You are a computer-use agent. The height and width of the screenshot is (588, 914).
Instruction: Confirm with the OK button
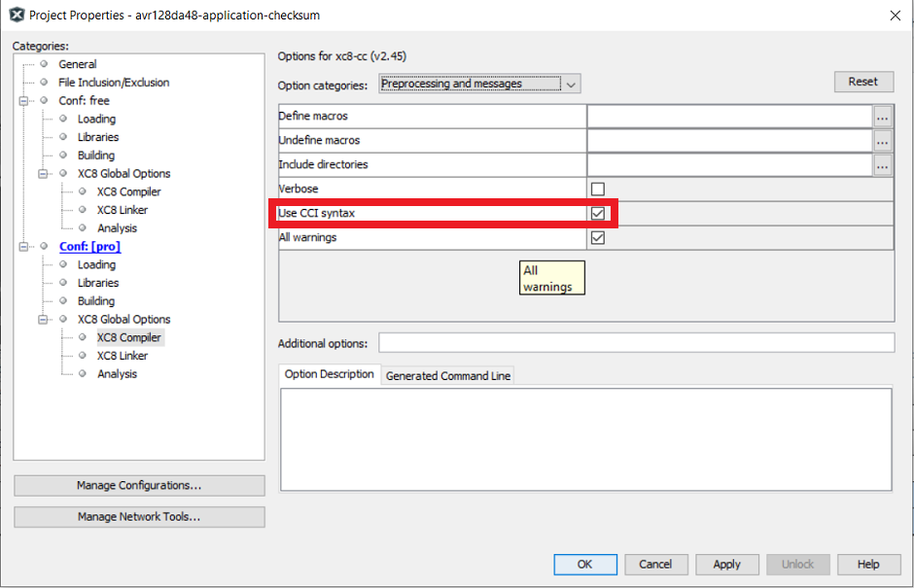pyautogui.click(x=584, y=564)
